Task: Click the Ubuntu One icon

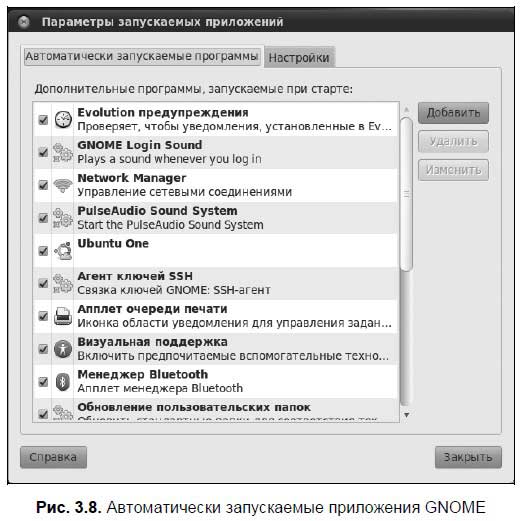Action: tap(63, 251)
